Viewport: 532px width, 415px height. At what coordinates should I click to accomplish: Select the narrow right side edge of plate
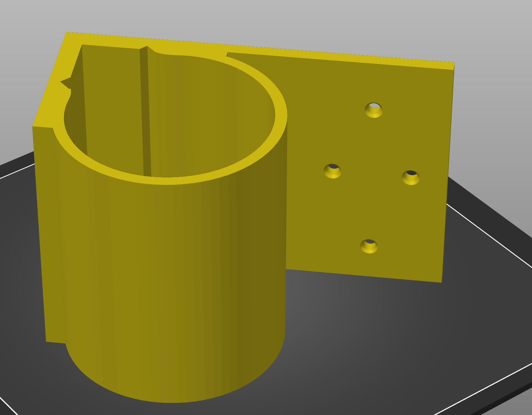tap(448, 173)
